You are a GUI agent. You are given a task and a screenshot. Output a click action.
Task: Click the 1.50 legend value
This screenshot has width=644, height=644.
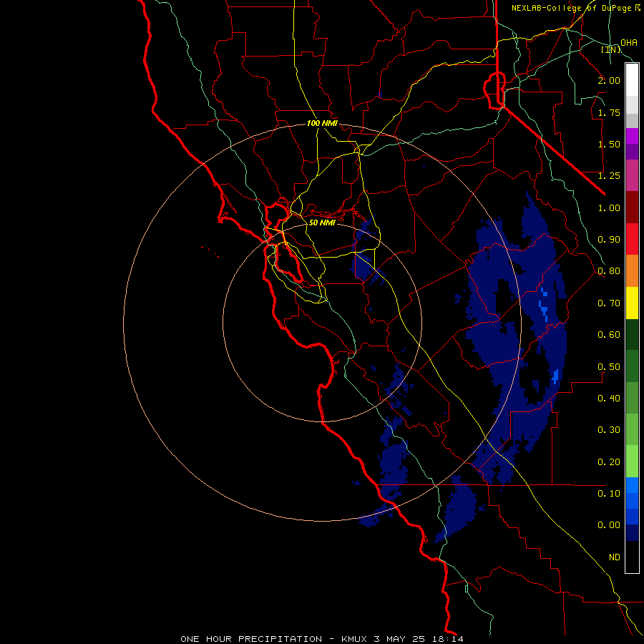tap(609, 144)
